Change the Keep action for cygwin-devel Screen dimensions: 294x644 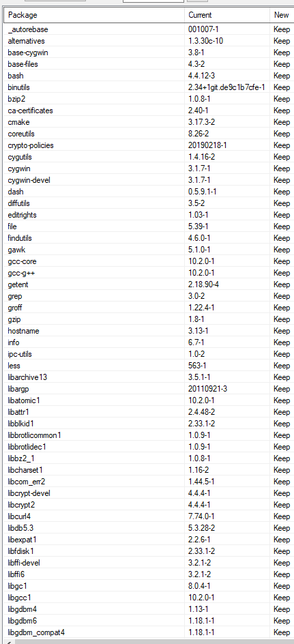click(x=282, y=180)
